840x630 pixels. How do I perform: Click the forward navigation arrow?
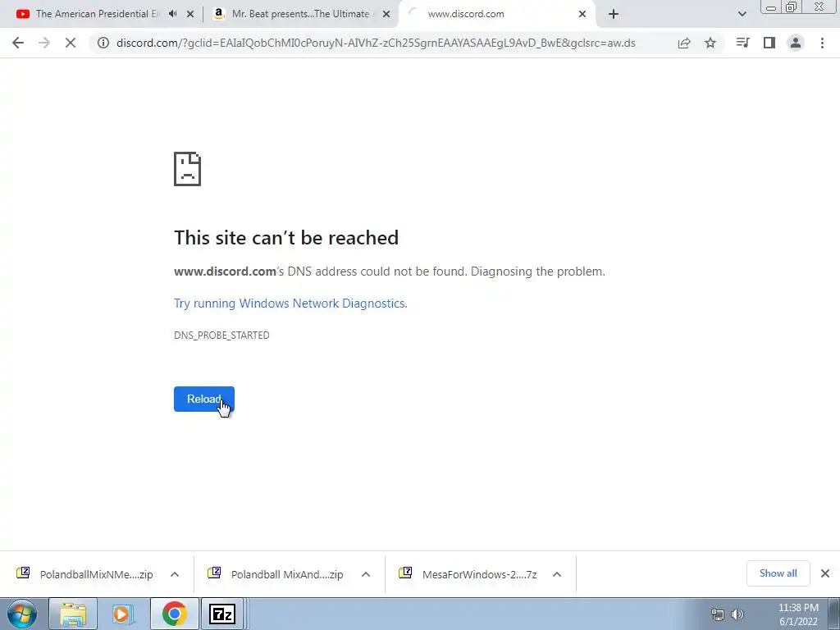pos(44,43)
